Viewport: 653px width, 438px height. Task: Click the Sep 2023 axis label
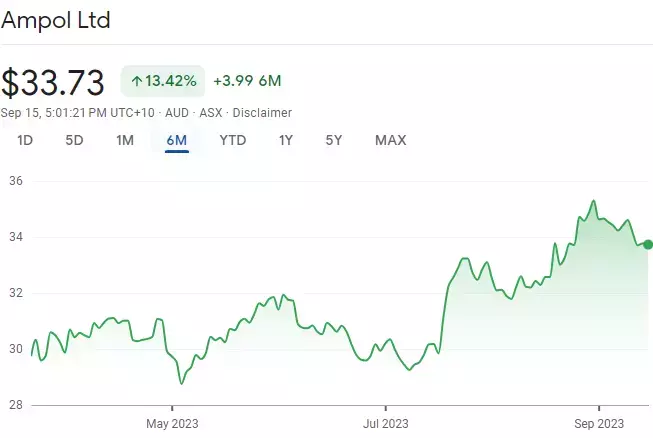599,424
